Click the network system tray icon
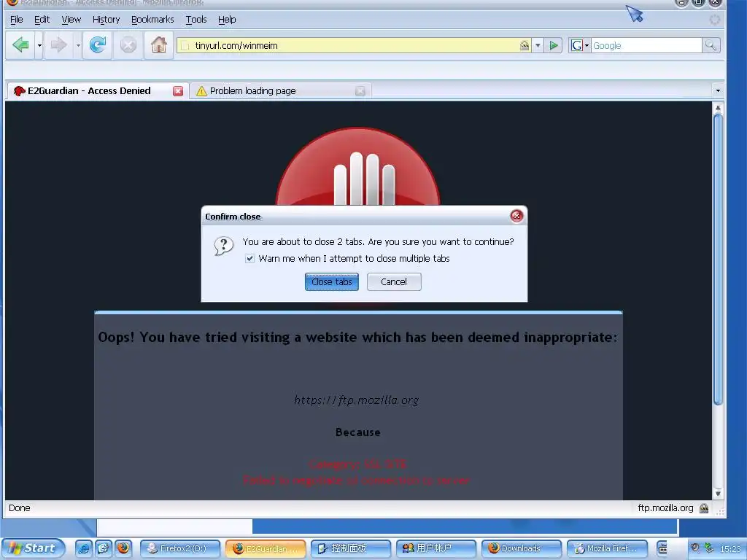The height and width of the screenshot is (560, 747). point(709,548)
